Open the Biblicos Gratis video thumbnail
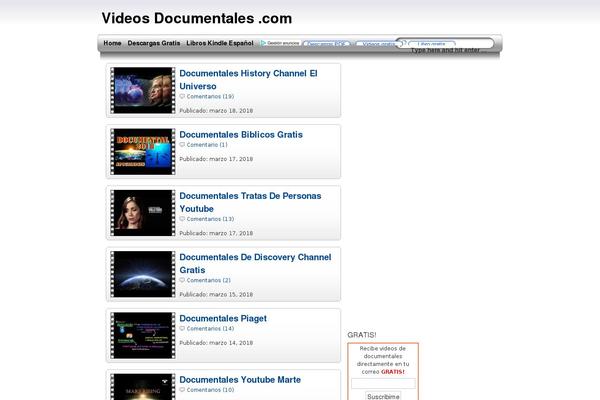 (143, 152)
